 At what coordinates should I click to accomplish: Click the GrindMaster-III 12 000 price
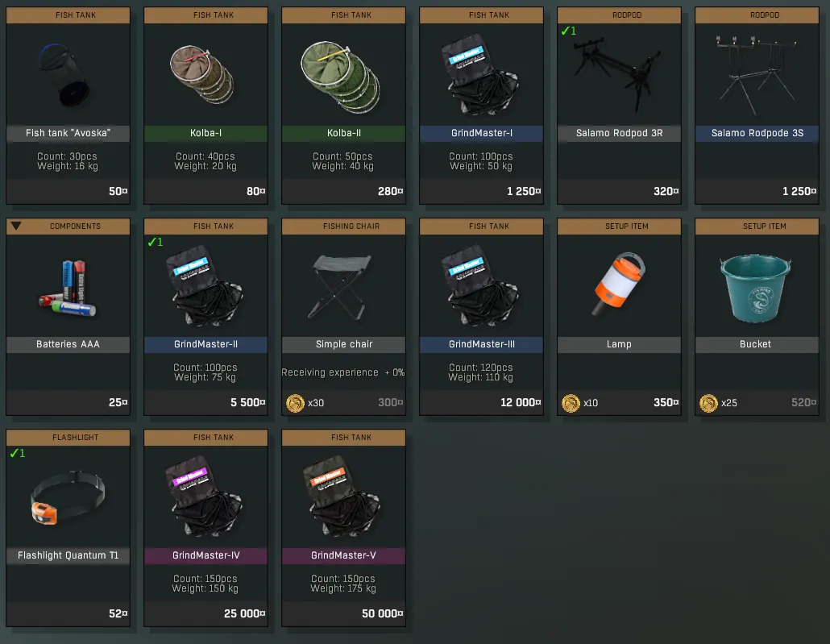pyautogui.click(x=521, y=402)
